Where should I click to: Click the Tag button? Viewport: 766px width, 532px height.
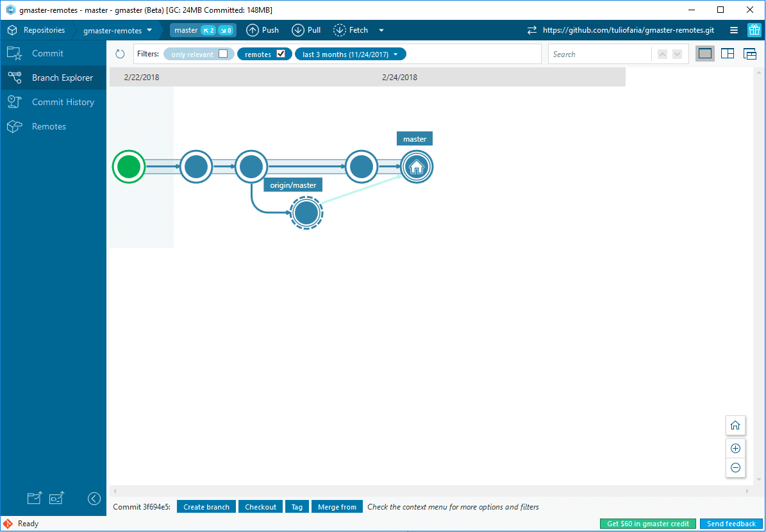[297, 507]
